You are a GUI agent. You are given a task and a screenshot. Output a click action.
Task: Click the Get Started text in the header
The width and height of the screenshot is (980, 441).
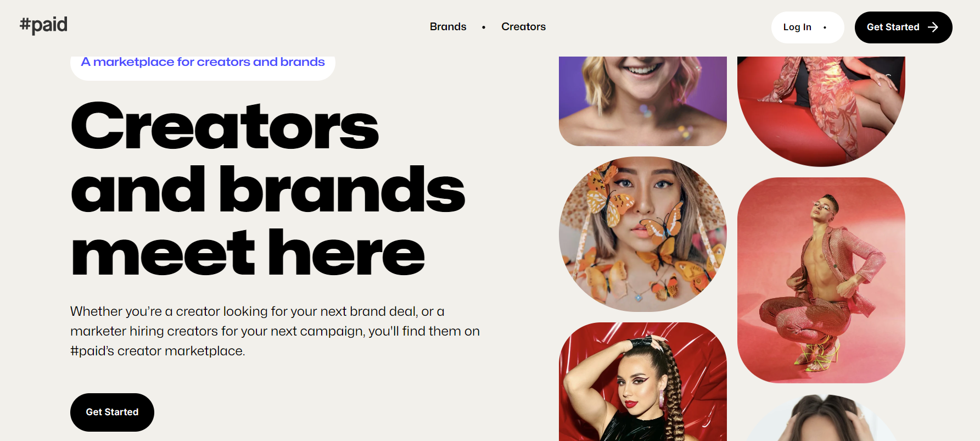pos(893,27)
